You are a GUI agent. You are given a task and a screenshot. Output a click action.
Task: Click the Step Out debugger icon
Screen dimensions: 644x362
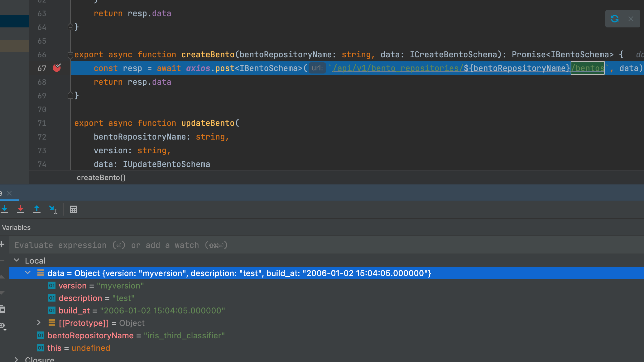[x=37, y=209]
